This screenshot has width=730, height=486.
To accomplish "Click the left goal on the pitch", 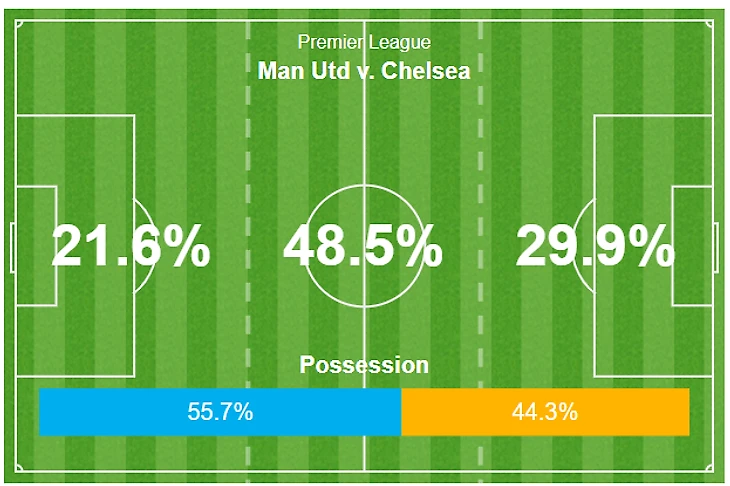I will click(13, 247).
